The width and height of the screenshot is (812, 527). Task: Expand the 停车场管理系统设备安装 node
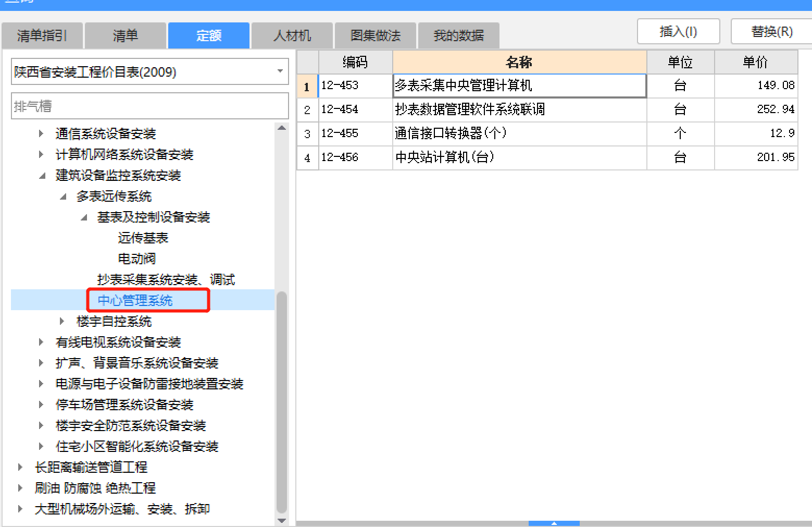click(x=41, y=405)
